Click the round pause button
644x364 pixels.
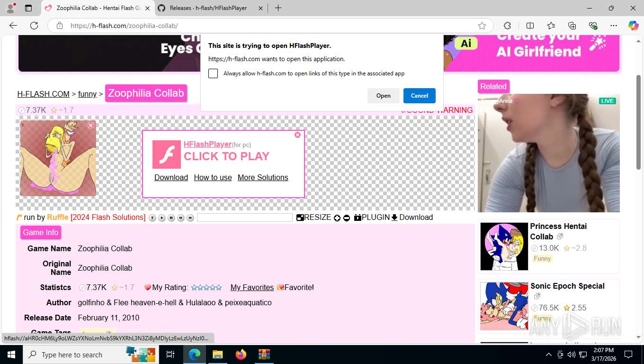(x=171, y=218)
